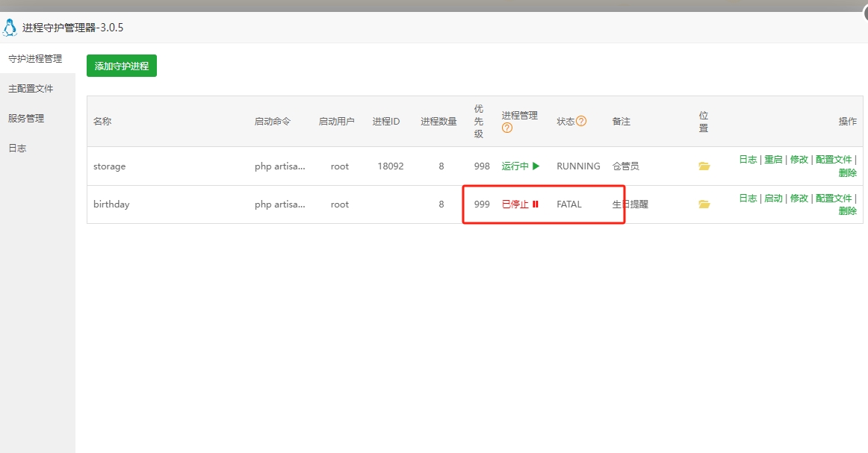Open the folder location icon for birthday
868x453 pixels.
704,204
